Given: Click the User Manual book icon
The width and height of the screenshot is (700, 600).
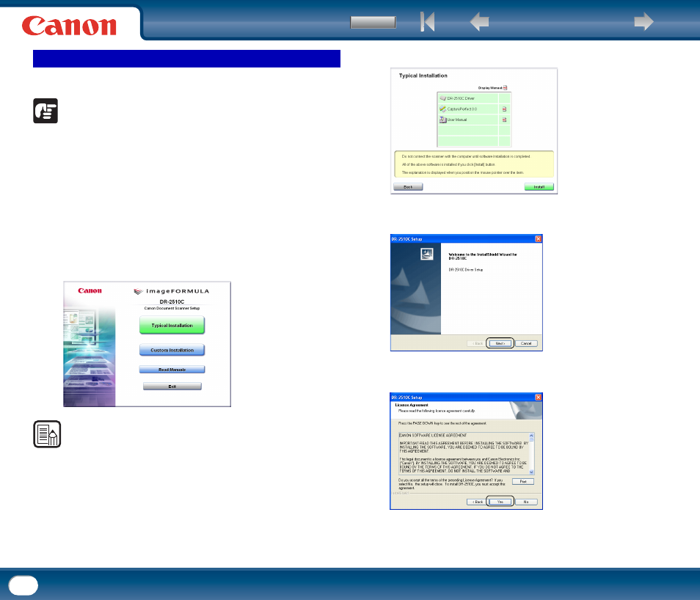Looking at the screenshot, I should pyautogui.click(x=443, y=120).
